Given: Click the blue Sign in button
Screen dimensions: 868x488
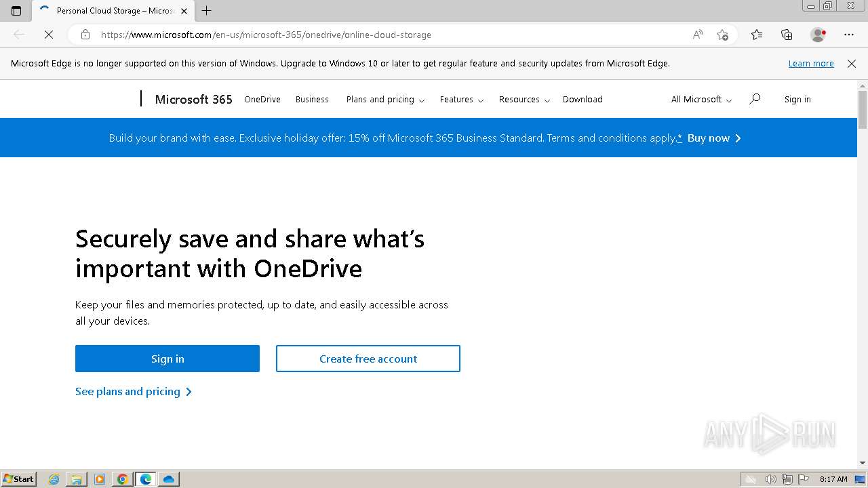Looking at the screenshot, I should point(167,359).
